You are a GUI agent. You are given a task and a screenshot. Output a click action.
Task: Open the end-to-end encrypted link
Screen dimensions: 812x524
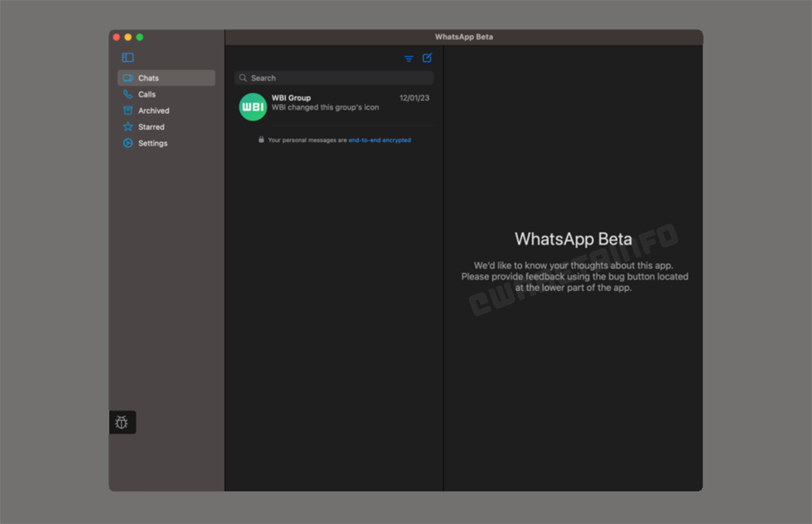point(379,140)
